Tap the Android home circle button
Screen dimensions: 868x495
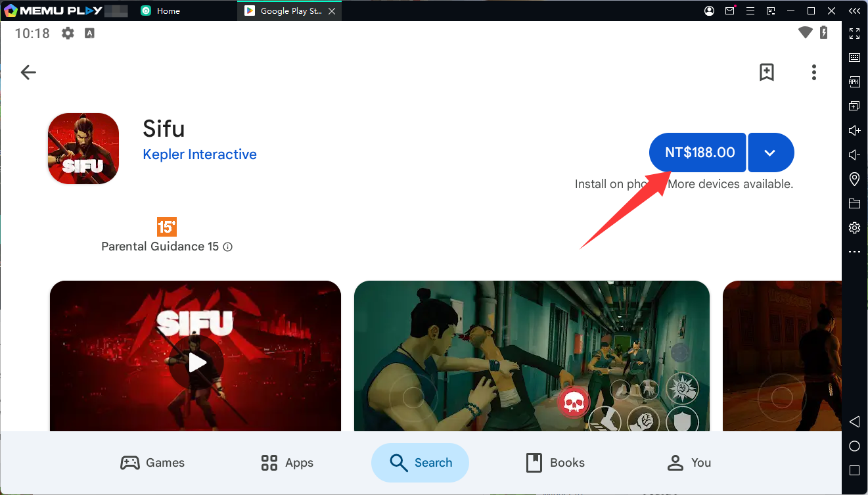[854, 446]
